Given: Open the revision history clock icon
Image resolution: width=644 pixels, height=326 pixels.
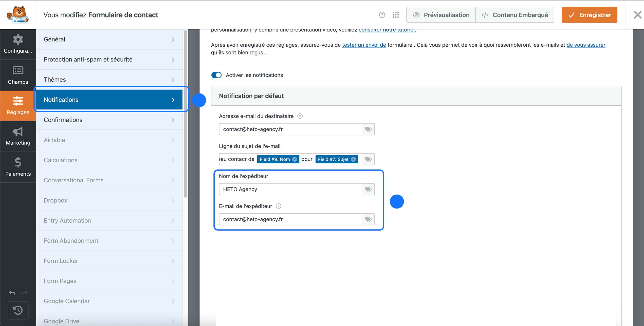Looking at the screenshot, I should (x=18, y=310).
